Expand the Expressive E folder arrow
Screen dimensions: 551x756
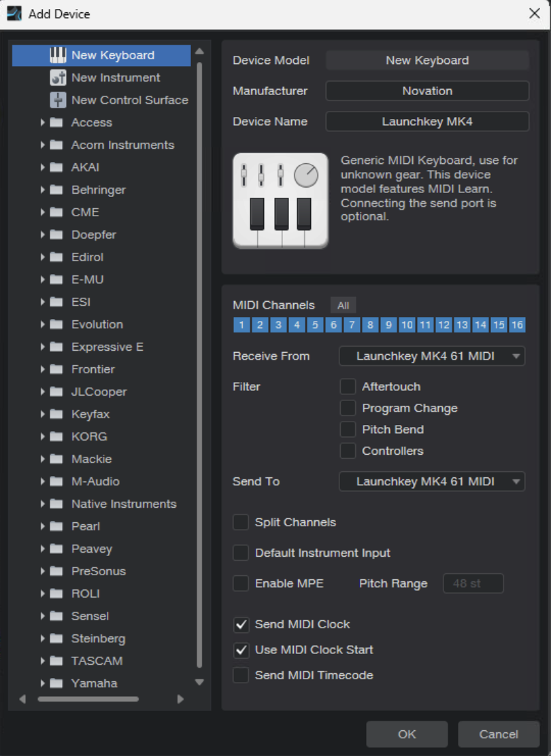(x=43, y=347)
